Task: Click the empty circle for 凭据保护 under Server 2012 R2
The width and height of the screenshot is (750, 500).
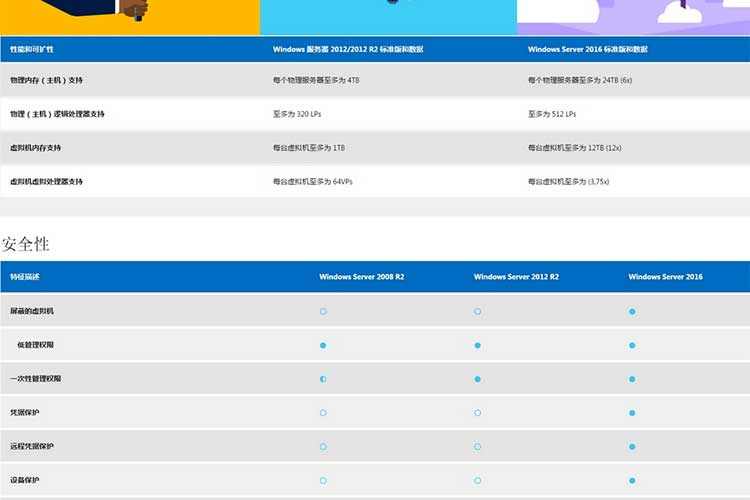Action: 478,413
